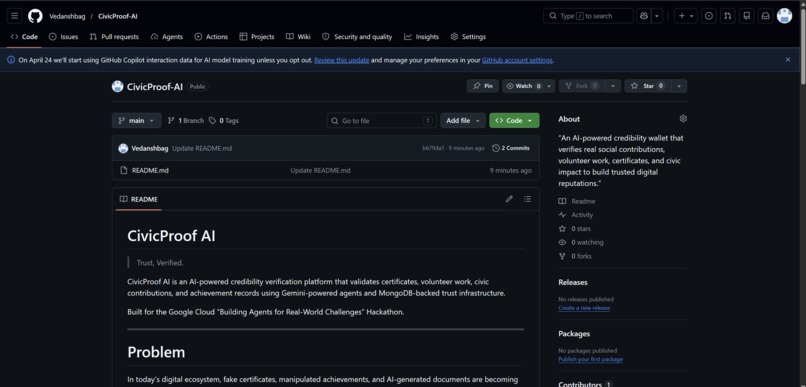Screen dimensions: 806x387
Task: Pin the CivicProof-AI repository
Action: click(483, 86)
